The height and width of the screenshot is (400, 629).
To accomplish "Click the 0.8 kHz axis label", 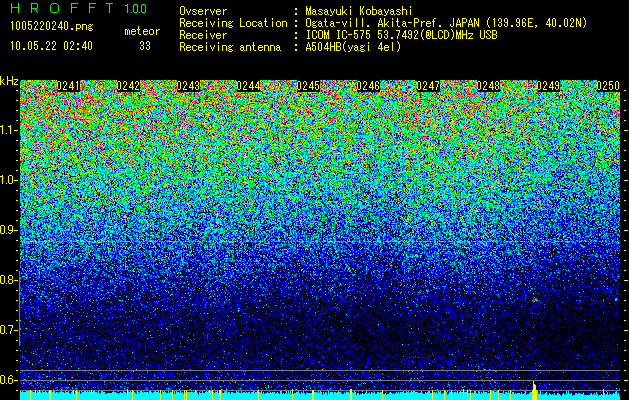I will [8, 280].
